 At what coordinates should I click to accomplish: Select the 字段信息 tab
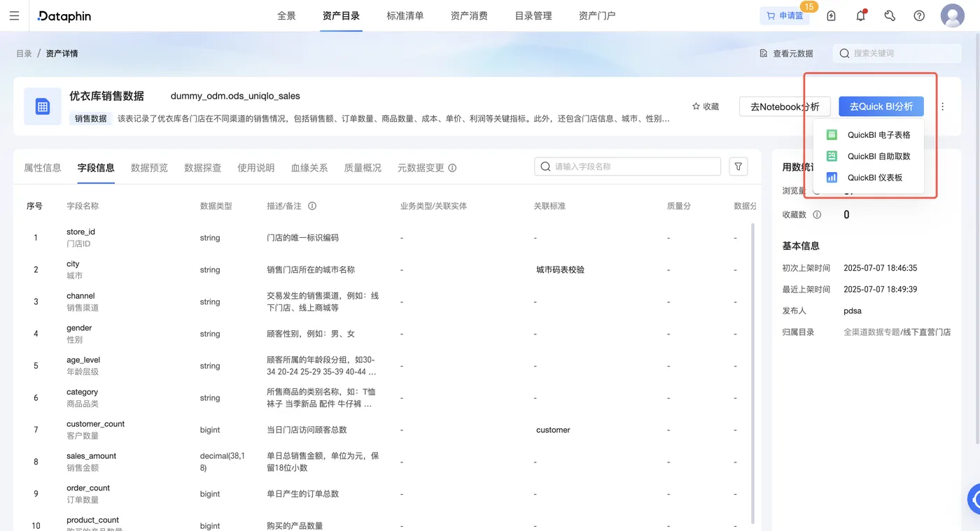pos(96,168)
